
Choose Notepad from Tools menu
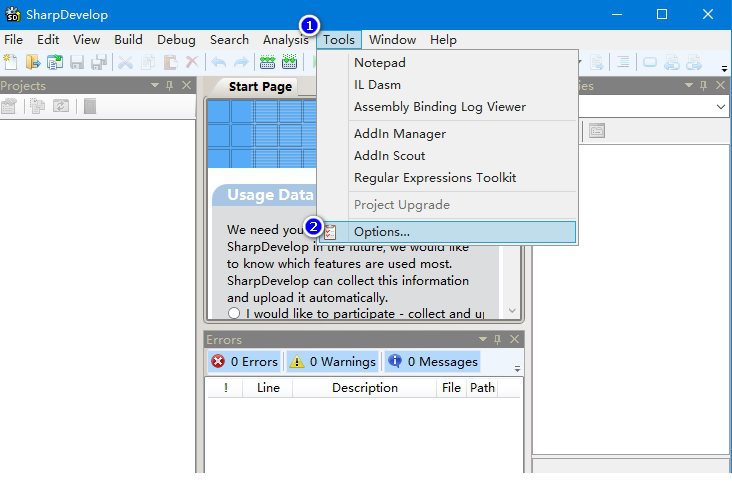tap(448, 63)
